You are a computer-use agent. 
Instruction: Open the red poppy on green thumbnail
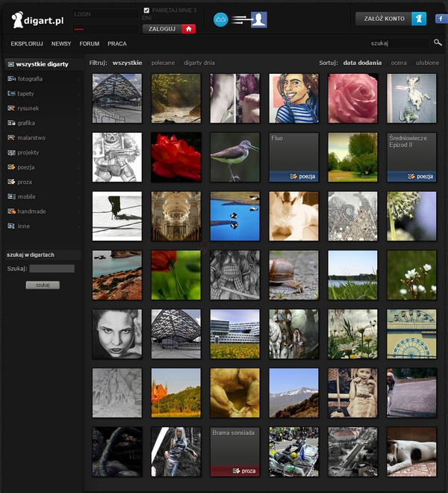pos(175,275)
